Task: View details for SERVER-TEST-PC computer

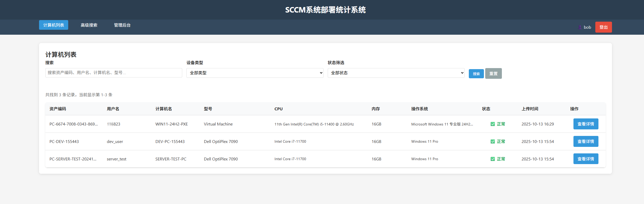Action: click(586, 159)
